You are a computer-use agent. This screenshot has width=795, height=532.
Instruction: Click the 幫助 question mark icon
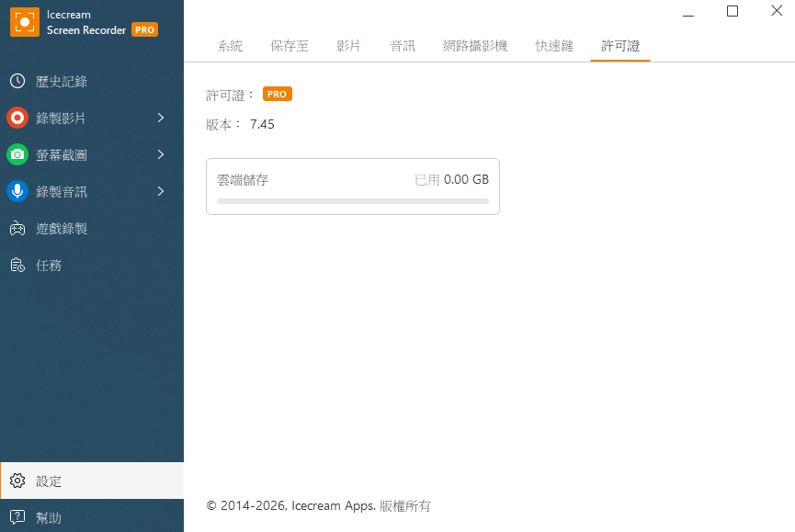(x=17, y=517)
